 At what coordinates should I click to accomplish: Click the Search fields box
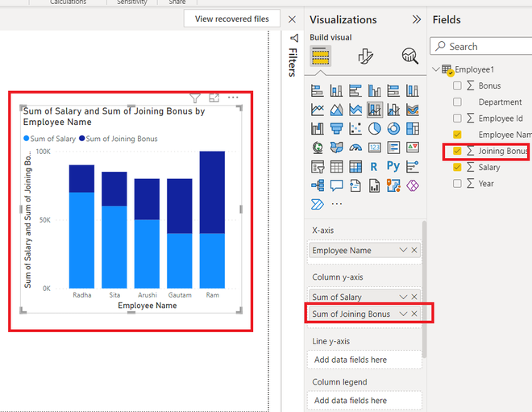pos(481,46)
